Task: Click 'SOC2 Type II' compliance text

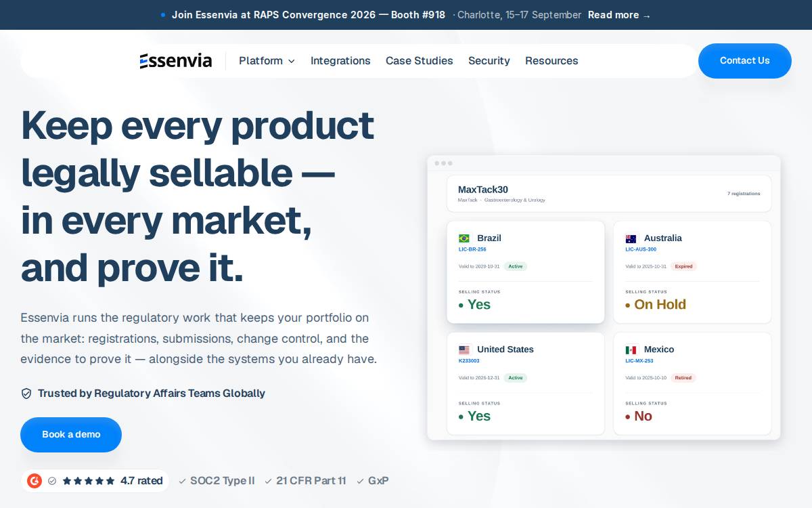Action: coord(223,481)
